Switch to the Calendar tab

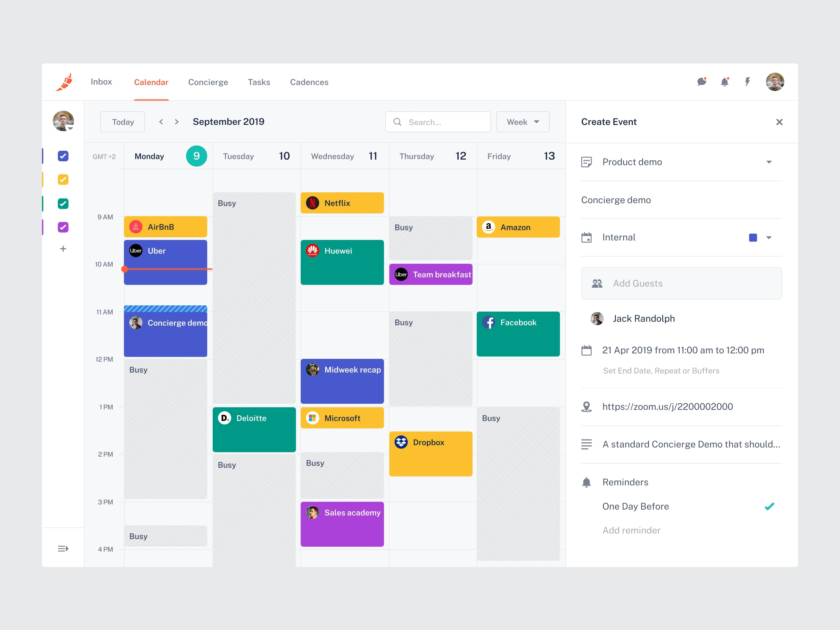pyautogui.click(x=151, y=82)
